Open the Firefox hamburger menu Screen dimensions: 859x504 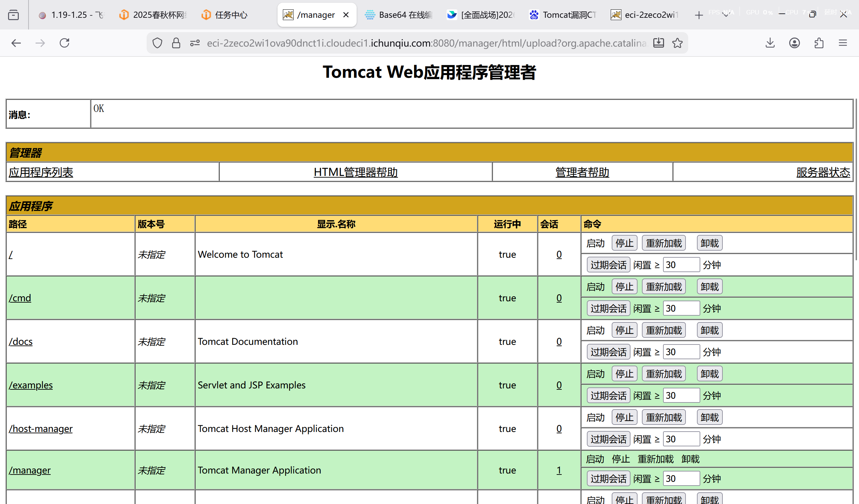pos(843,43)
